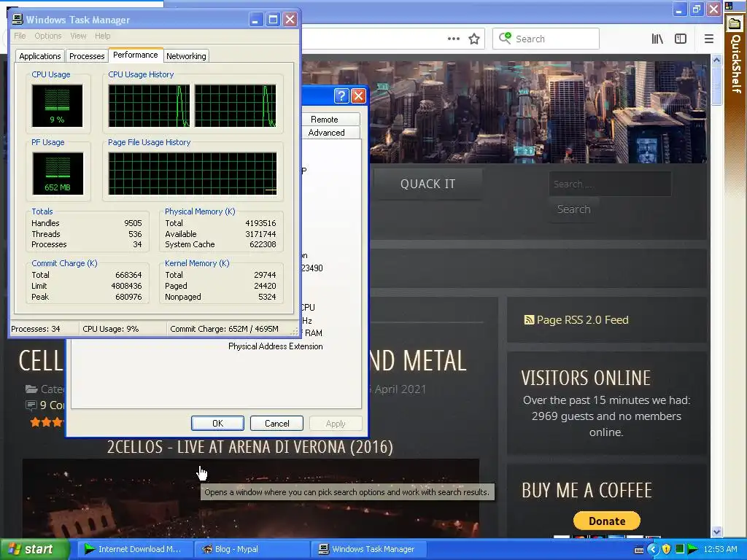Image resolution: width=747 pixels, height=560 pixels.
Task: Click the icon above the QuickShelf bar
Action: click(x=729, y=6)
